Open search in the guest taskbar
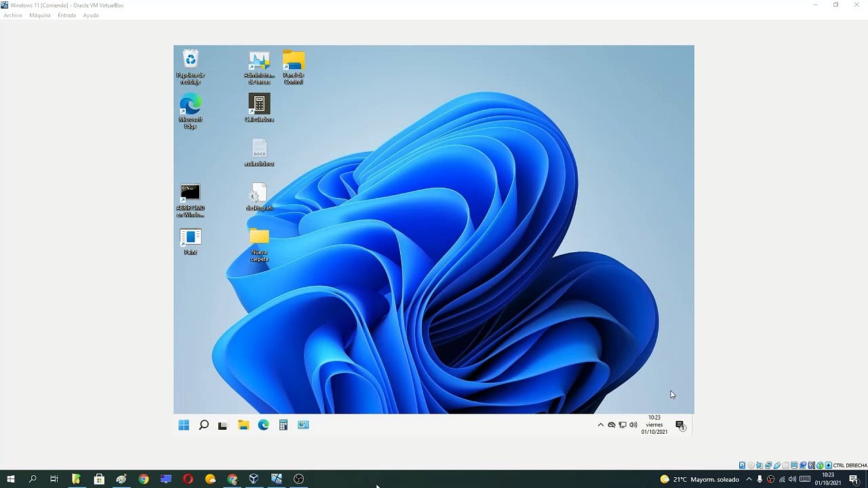The width and height of the screenshot is (868, 488). (203, 425)
